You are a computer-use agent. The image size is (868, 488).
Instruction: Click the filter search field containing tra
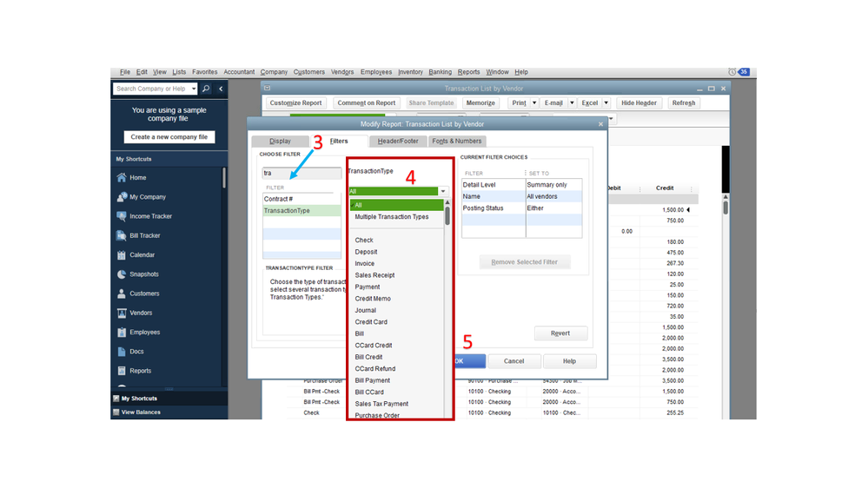tap(301, 173)
